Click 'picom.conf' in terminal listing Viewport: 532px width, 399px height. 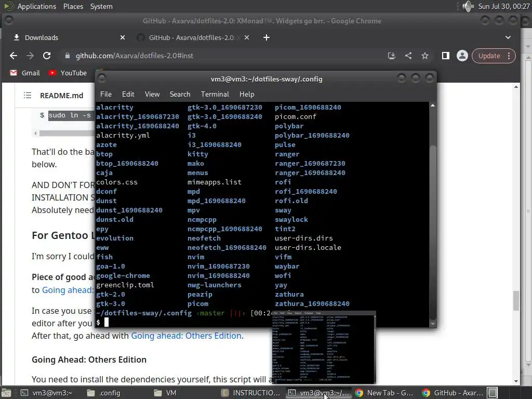pos(295,117)
